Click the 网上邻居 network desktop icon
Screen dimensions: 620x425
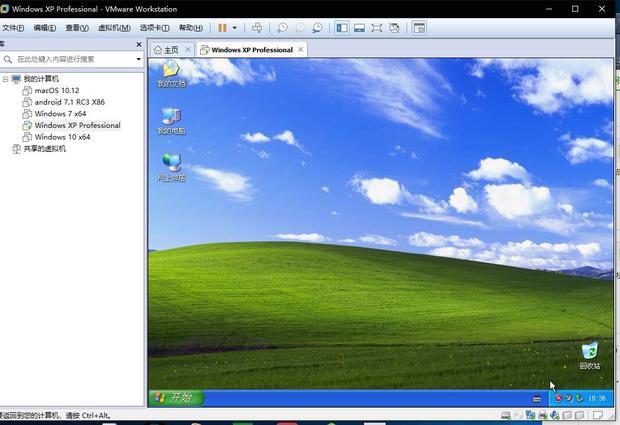(x=171, y=167)
